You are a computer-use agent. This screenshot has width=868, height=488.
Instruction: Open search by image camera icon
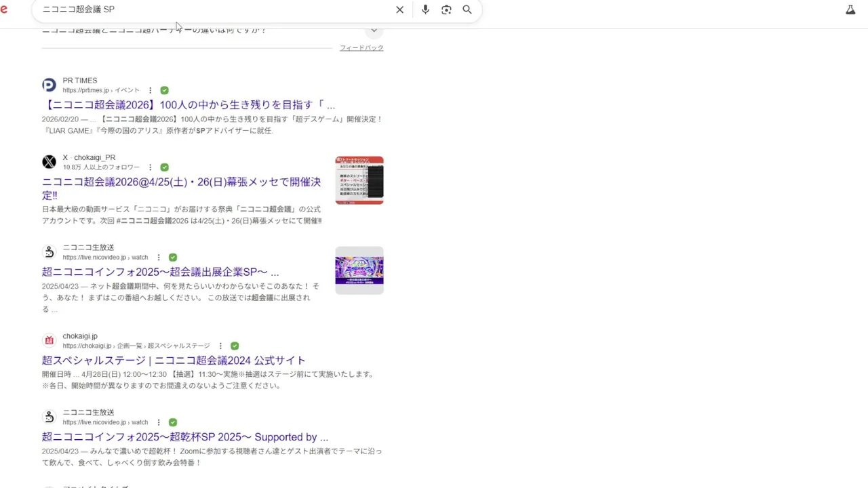[446, 9]
